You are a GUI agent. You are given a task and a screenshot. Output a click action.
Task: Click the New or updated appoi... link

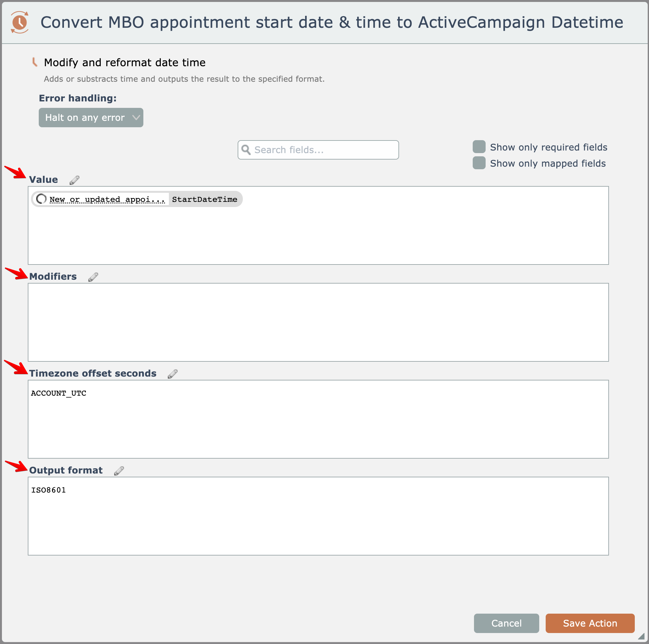coord(107,199)
